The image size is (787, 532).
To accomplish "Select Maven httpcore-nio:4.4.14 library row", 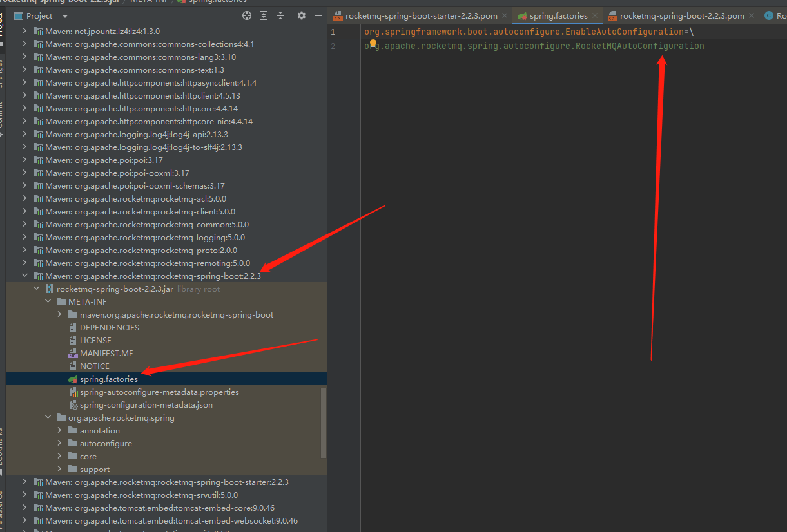I will coord(166,121).
